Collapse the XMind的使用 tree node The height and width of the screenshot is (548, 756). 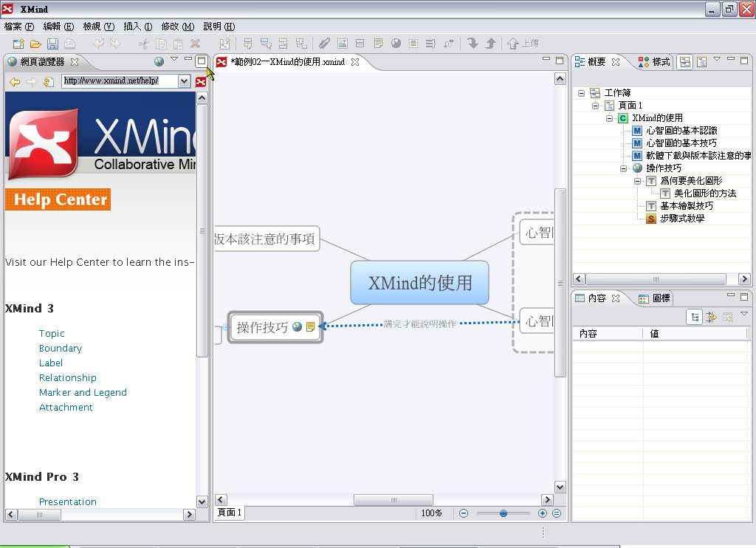point(609,118)
